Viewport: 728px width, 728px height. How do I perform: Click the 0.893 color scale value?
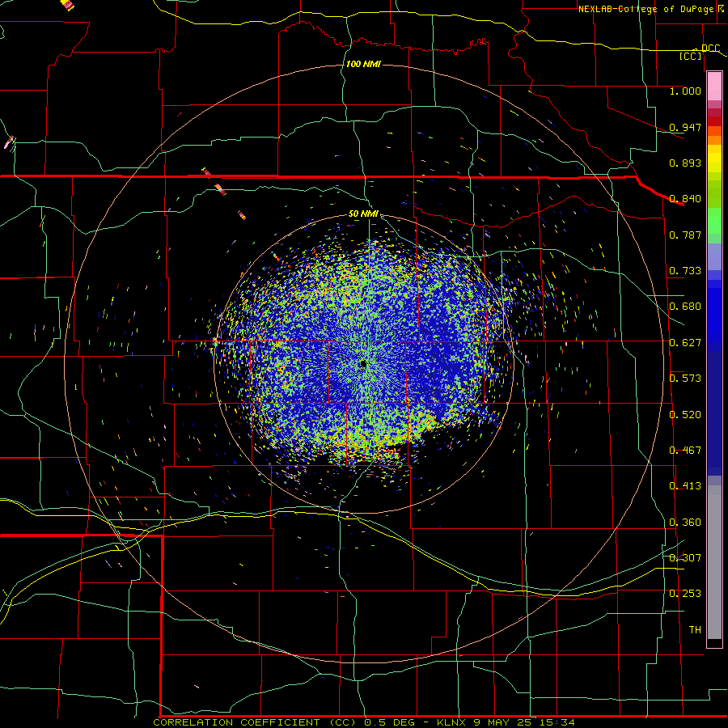tap(685, 163)
